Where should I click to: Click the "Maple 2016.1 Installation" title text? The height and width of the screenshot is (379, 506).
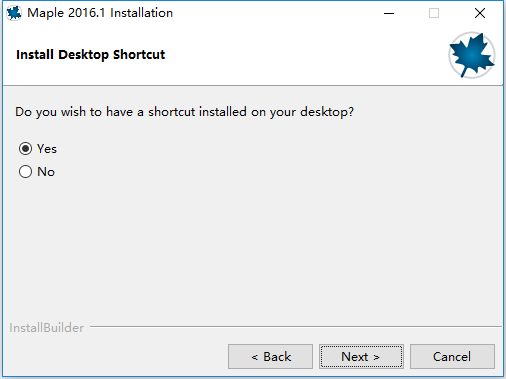(100, 13)
